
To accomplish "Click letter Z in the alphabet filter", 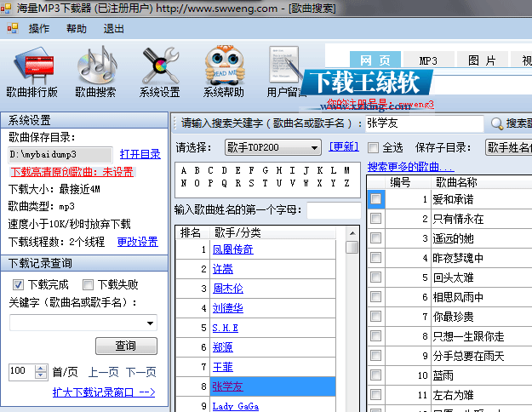I will point(346,183).
